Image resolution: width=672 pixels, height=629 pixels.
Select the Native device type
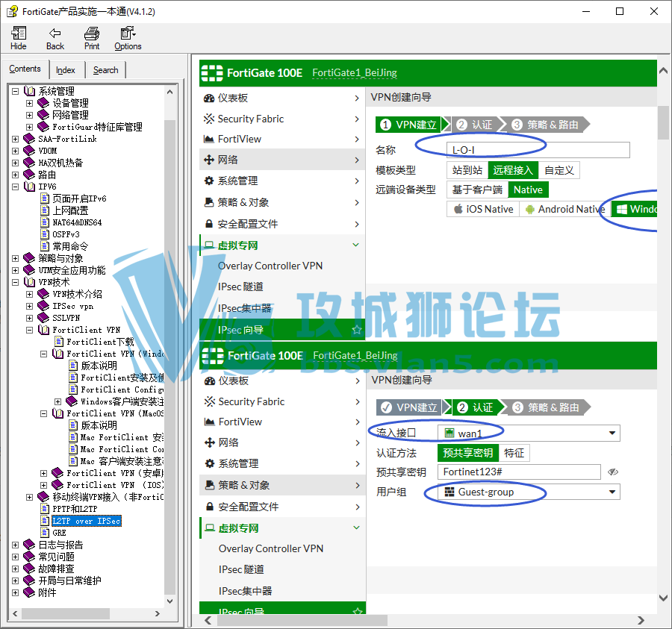tap(528, 190)
